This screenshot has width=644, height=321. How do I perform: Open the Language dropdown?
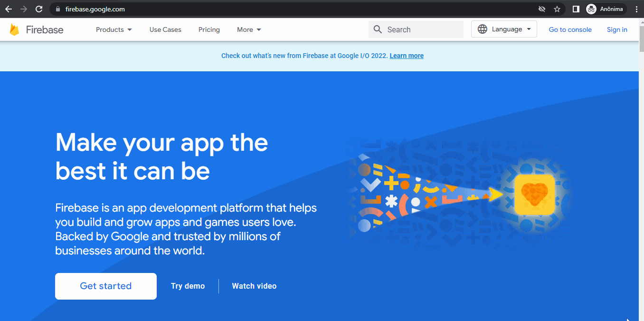click(504, 29)
